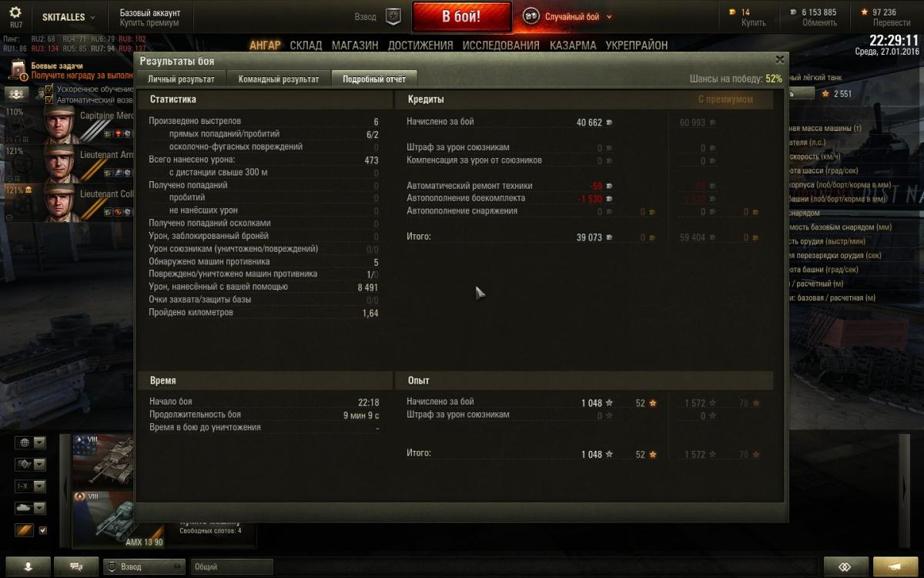Click the red В бой! button
The image size is (924, 578).
(x=461, y=17)
